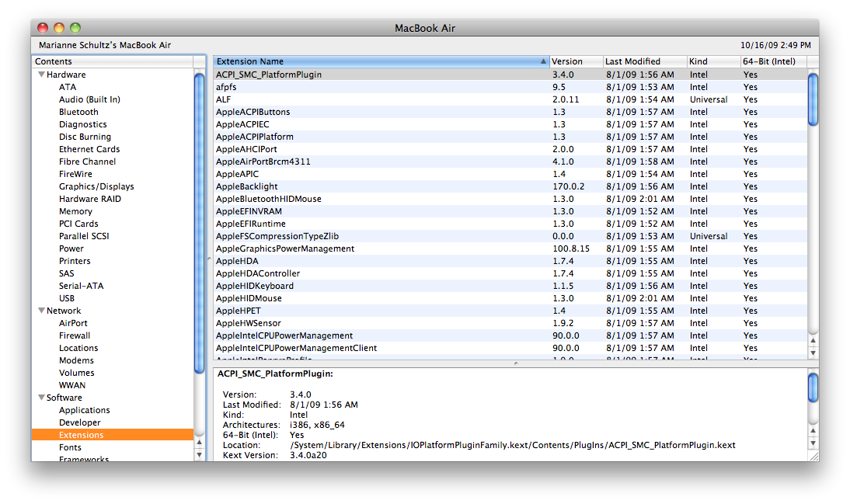Collapse the Network section triangle
This screenshot has width=850, height=504.
(x=41, y=311)
